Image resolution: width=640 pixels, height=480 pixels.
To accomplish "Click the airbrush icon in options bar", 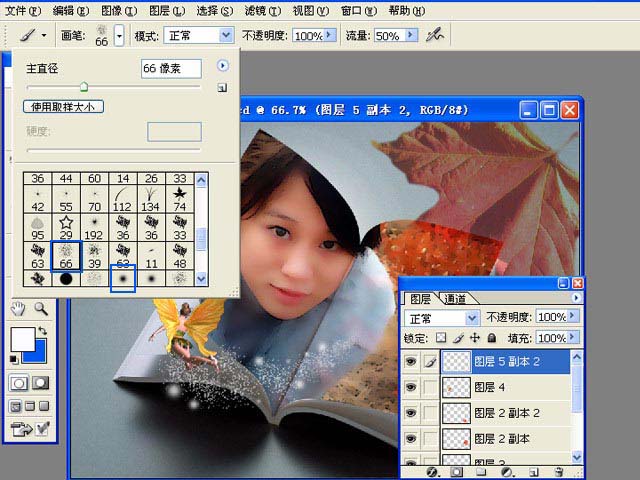I will click(434, 34).
